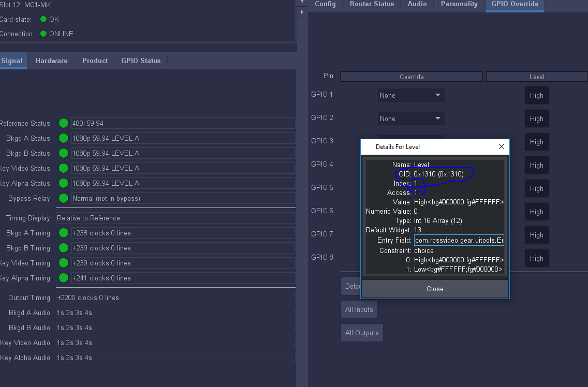588x387 pixels.
Task: Click the panel collapse arrow at top divider
Action: click(x=302, y=3)
